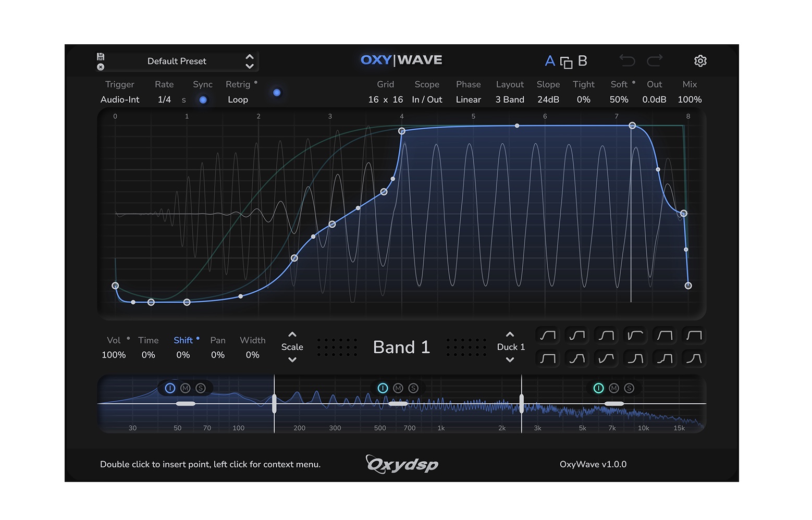Enable the Sync toggle
This screenshot has height=520, width=812.
point(203,99)
